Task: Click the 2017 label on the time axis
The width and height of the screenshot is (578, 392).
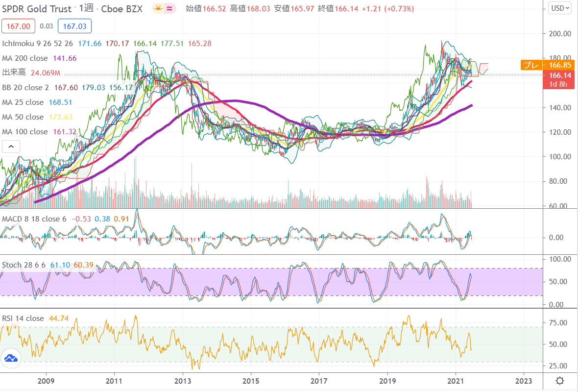Action: tap(319, 381)
